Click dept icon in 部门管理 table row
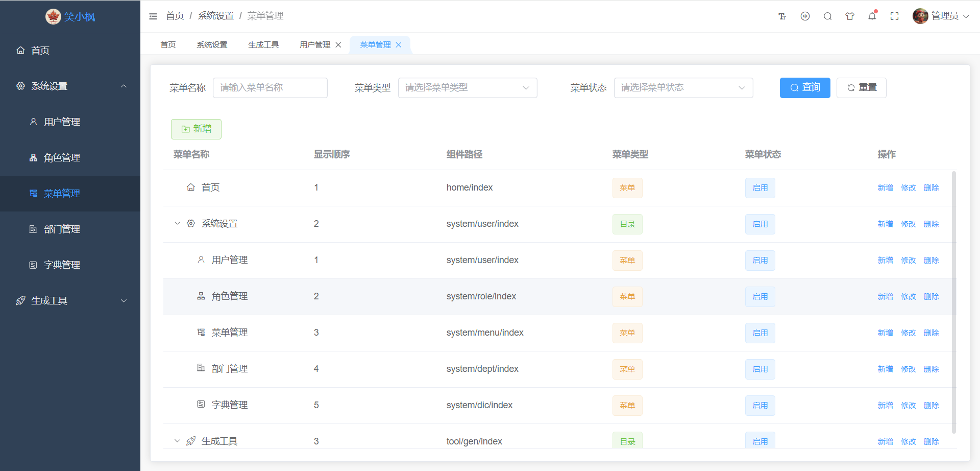The image size is (980, 471). (201, 368)
